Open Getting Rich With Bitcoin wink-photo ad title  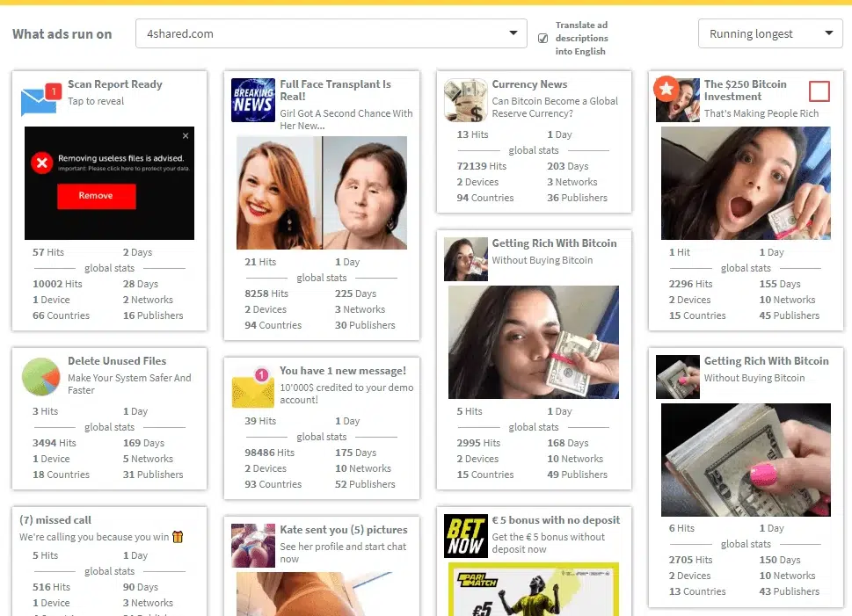[554, 243]
